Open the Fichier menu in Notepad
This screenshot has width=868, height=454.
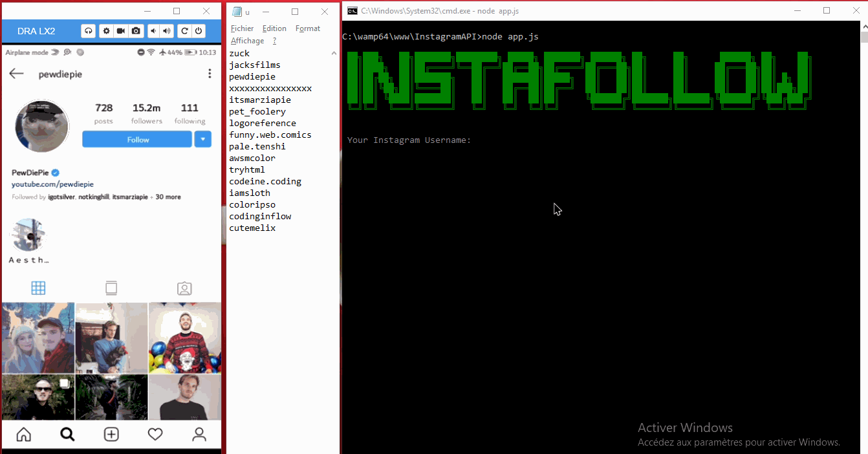pyautogui.click(x=242, y=28)
